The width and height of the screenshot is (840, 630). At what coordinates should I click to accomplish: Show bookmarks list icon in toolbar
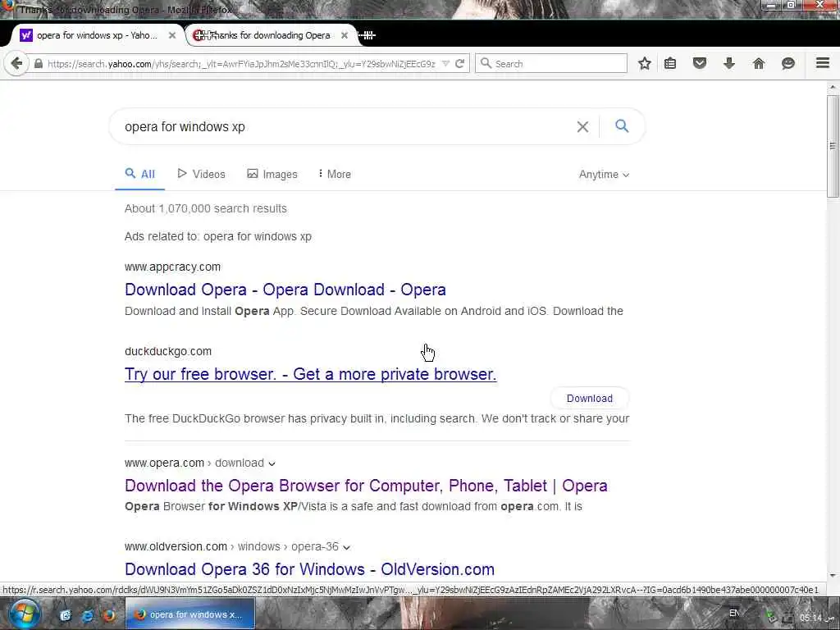click(670, 64)
